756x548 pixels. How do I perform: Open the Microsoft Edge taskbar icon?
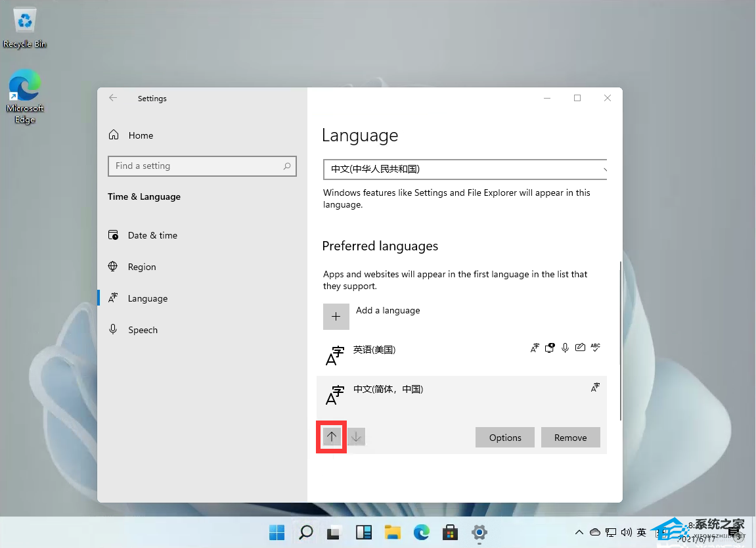tap(421, 533)
